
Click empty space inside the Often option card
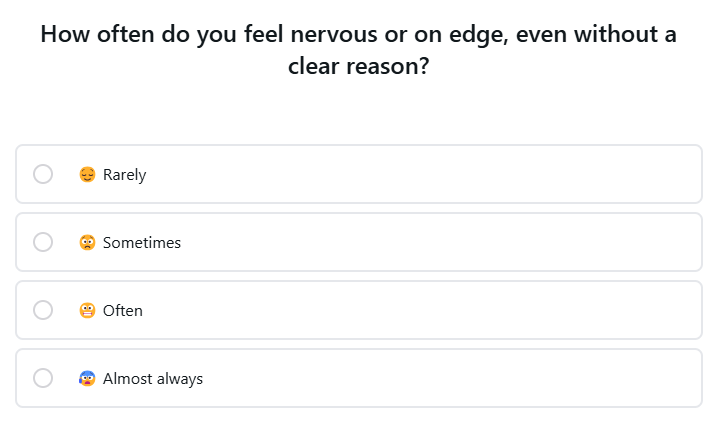pyautogui.click(x=450, y=311)
